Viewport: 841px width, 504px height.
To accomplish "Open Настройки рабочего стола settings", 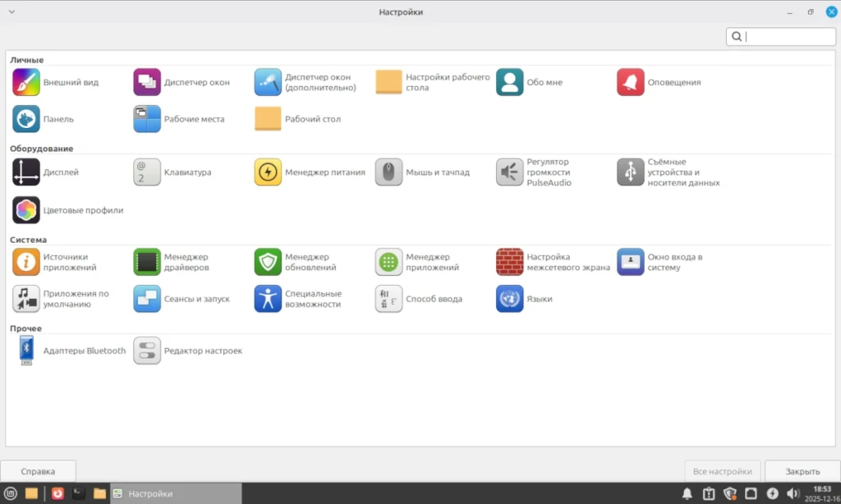I will pyautogui.click(x=433, y=82).
